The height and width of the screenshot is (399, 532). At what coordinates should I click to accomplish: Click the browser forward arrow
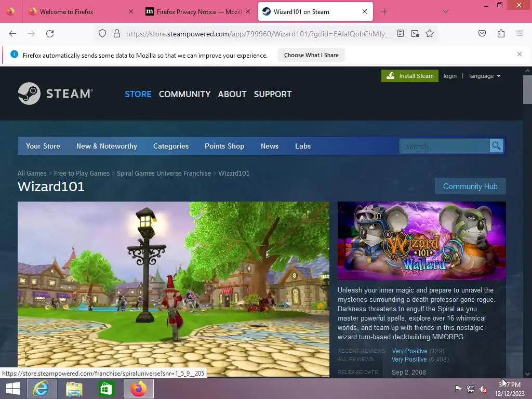(x=31, y=34)
